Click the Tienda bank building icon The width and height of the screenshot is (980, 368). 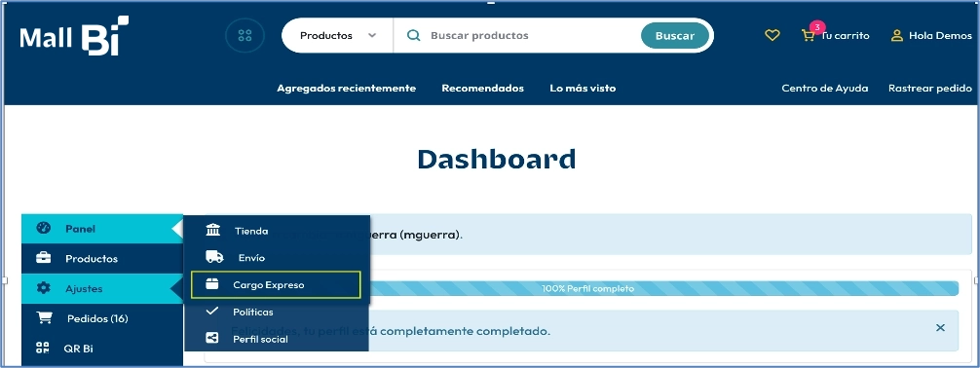(x=213, y=230)
